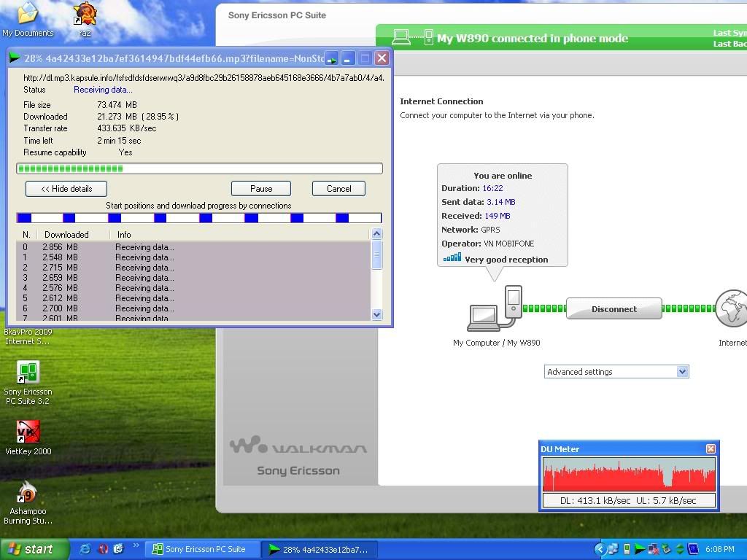Select connection row 2 with 2.715 MB
Viewport: 747px width, 560px height.
pos(193,267)
